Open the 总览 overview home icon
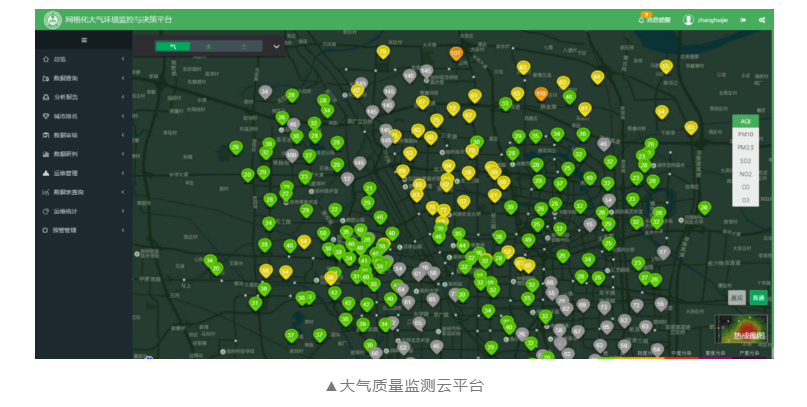807x407 pixels. coord(46,59)
